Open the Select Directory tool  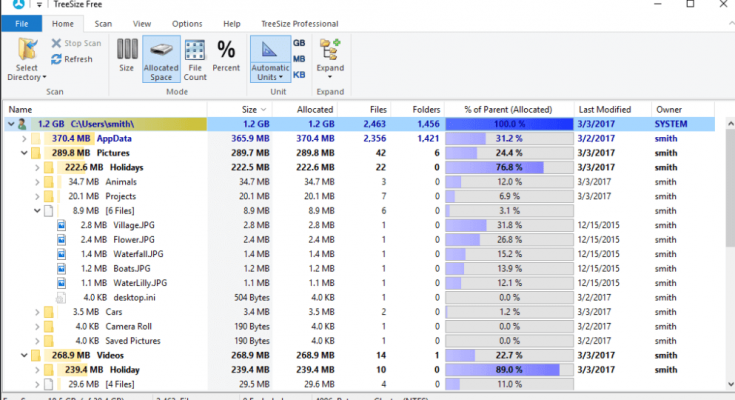(27, 60)
